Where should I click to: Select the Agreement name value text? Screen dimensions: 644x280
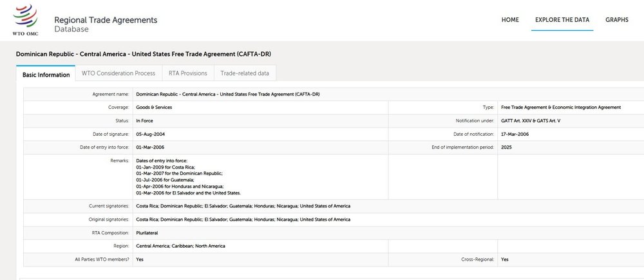coord(227,95)
